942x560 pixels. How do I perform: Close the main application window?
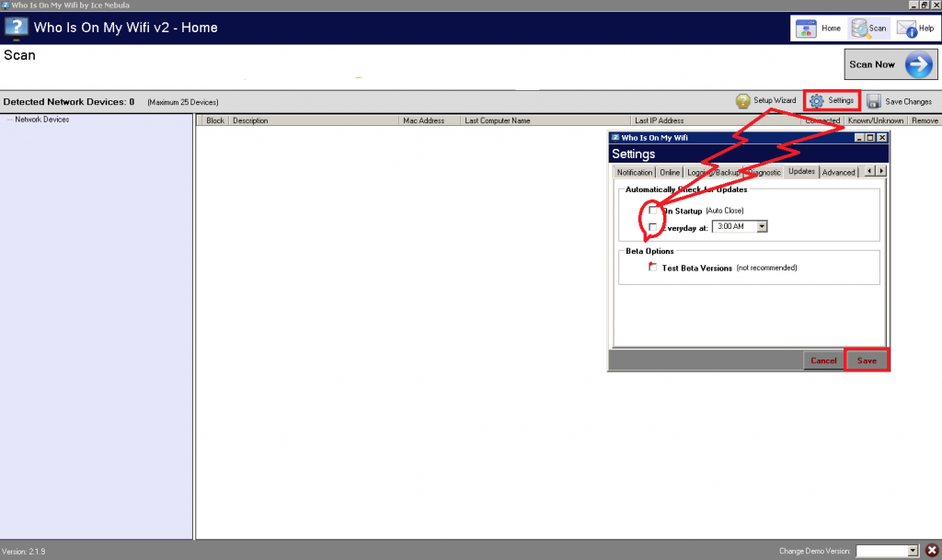936,5
